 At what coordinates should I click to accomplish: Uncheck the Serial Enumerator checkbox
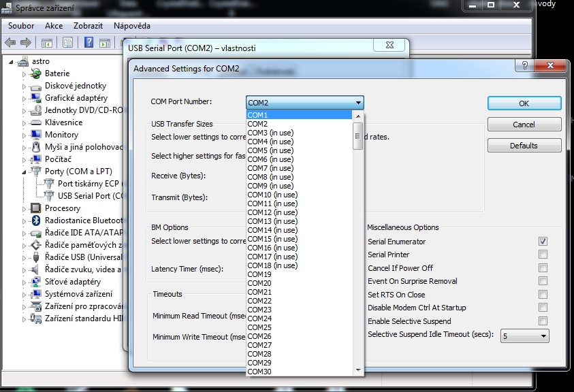(543, 242)
